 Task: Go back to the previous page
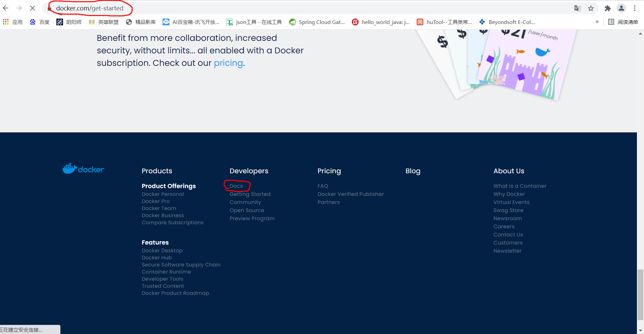[6, 8]
